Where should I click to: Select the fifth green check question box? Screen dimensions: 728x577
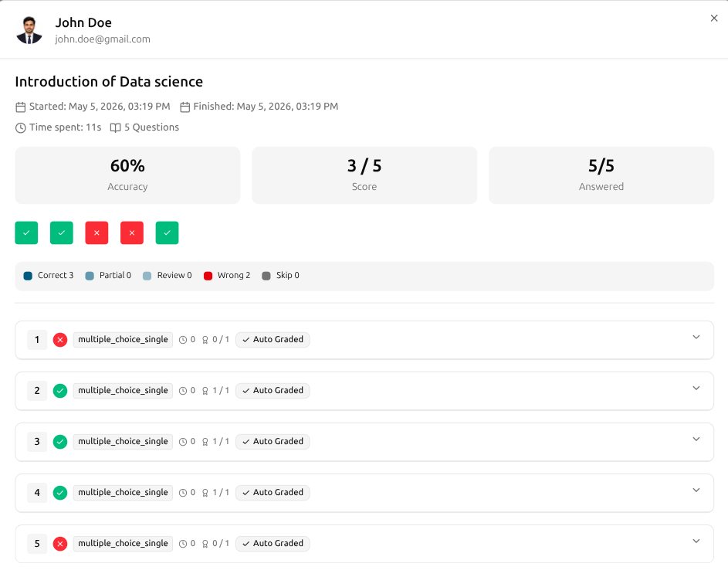click(168, 232)
